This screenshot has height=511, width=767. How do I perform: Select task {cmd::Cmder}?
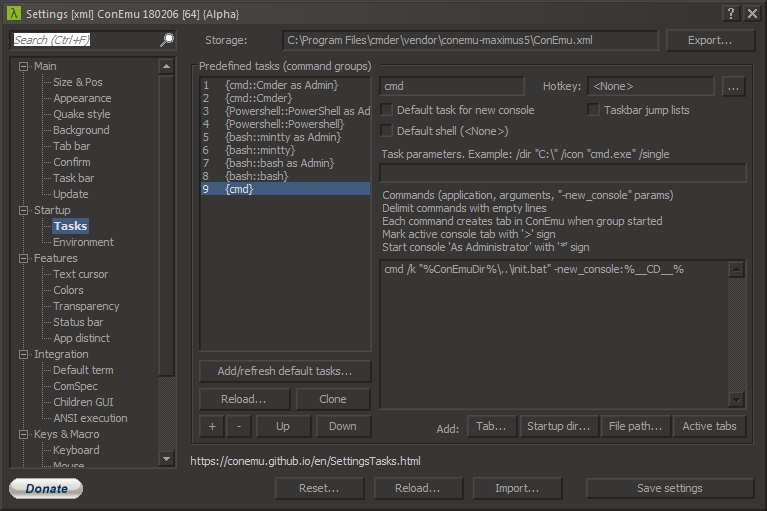pos(285,98)
